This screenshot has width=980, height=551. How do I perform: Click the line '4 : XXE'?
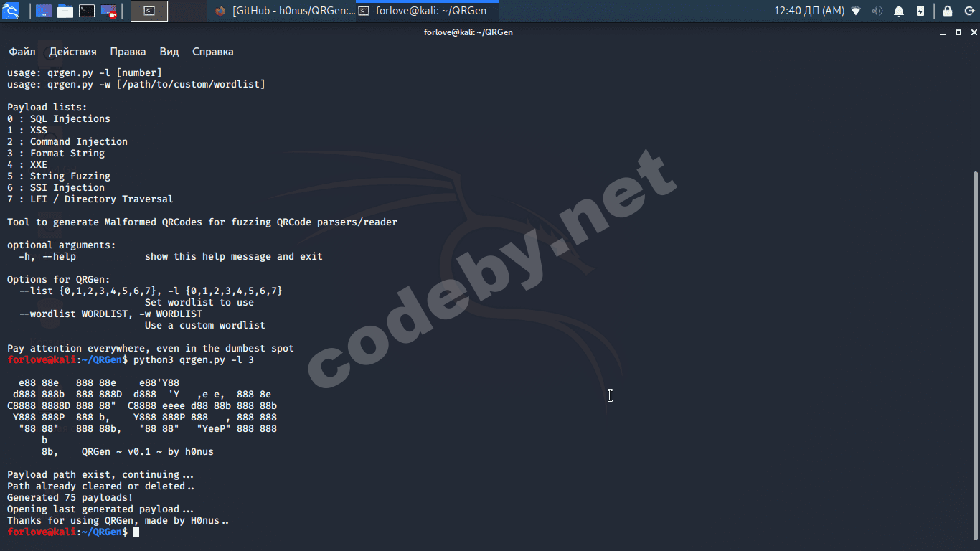coord(27,165)
